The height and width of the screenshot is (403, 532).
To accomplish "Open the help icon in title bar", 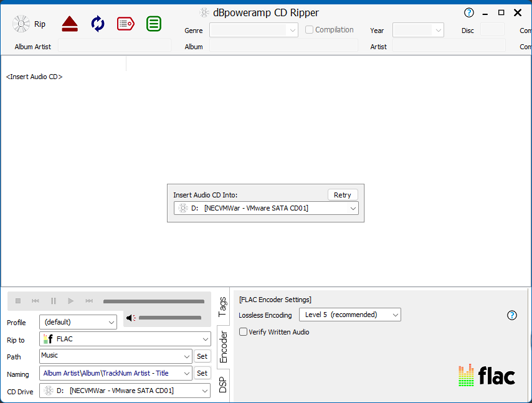I will 469,12.
